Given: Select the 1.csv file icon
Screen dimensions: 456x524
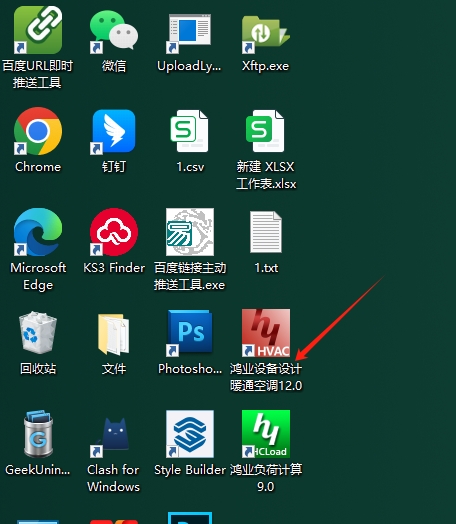Looking at the screenshot, I should pos(189,131).
